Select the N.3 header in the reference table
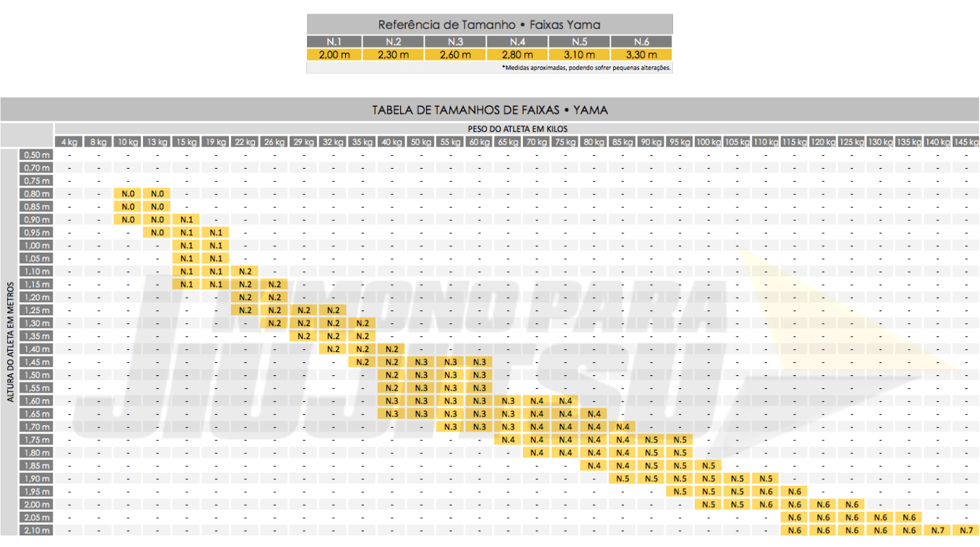Image resolution: width=980 pixels, height=547 pixels. tap(455, 42)
